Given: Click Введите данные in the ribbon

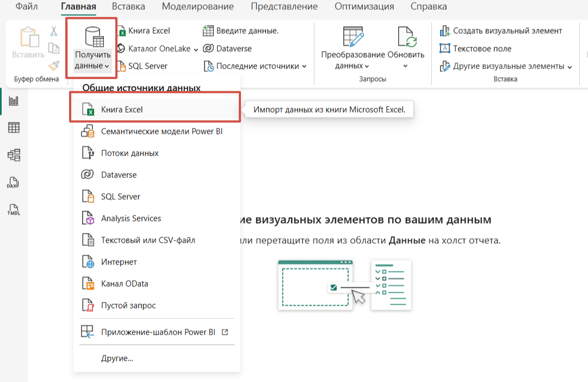Looking at the screenshot, I should (241, 31).
